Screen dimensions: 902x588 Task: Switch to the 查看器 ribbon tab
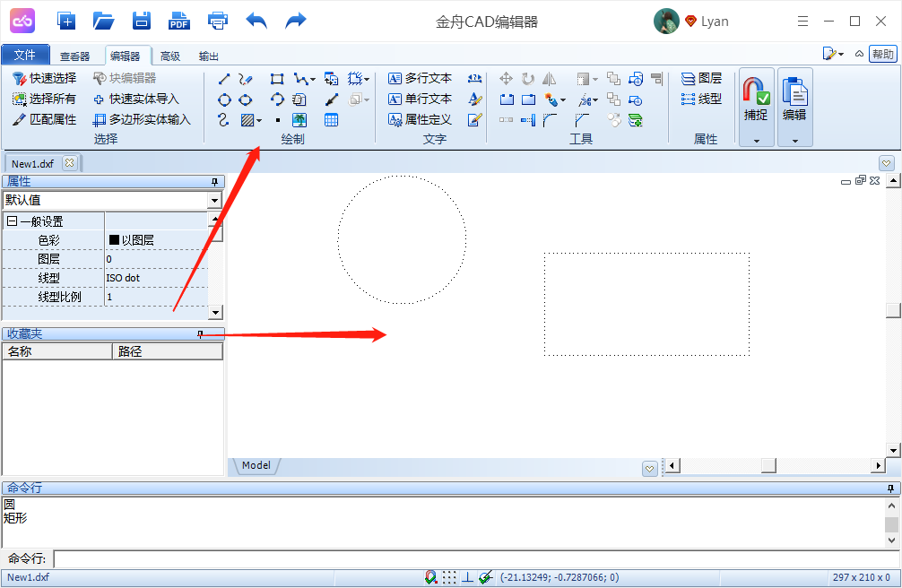(75, 56)
